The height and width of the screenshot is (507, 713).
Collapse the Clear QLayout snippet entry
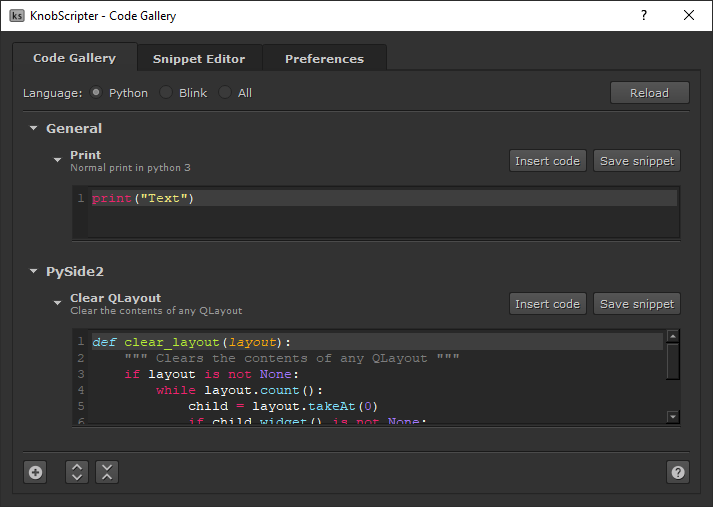(58, 301)
